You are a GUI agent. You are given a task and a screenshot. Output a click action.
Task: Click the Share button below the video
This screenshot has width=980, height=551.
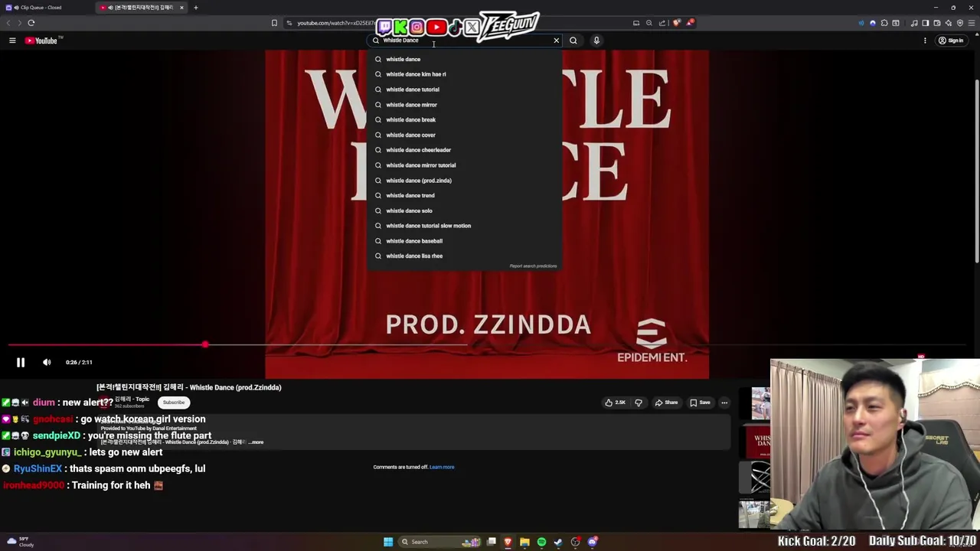pyautogui.click(x=666, y=403)
